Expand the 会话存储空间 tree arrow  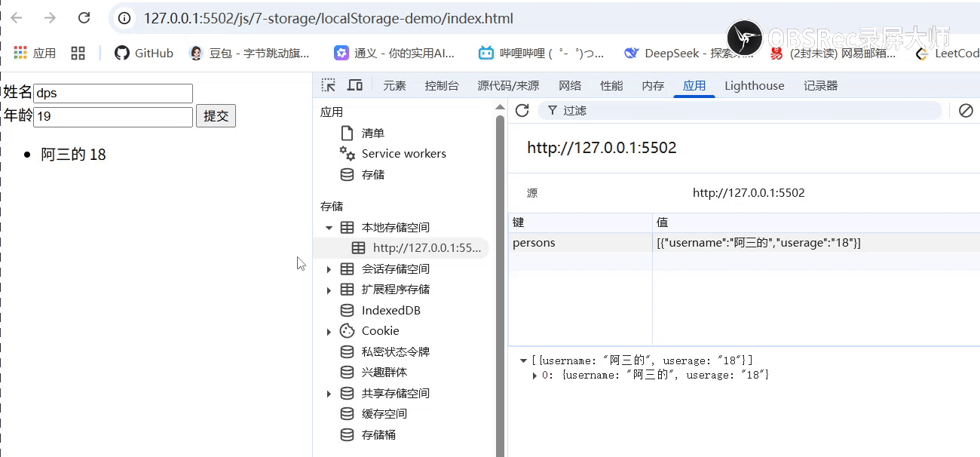click(329, 269)
